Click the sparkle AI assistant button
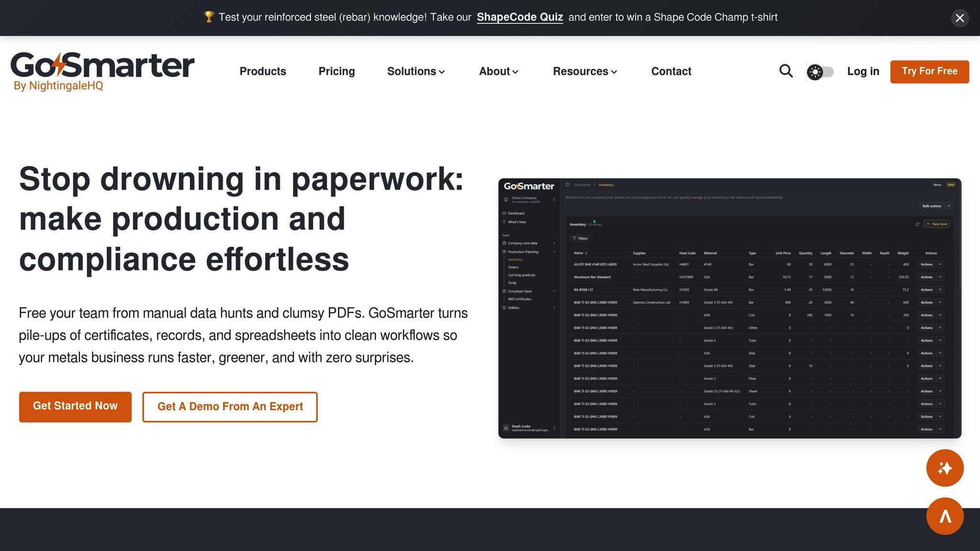 pyautogui.click(x=945, y=468)
